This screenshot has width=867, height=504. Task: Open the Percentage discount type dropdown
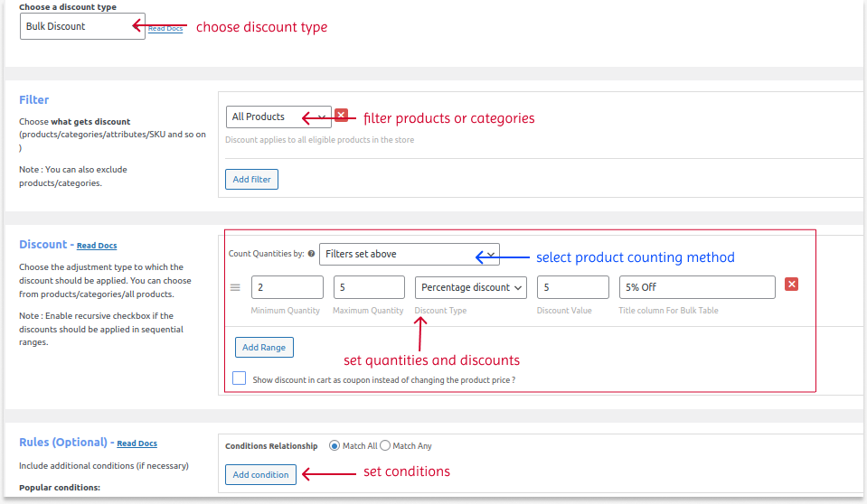click(x=470, y=287)
